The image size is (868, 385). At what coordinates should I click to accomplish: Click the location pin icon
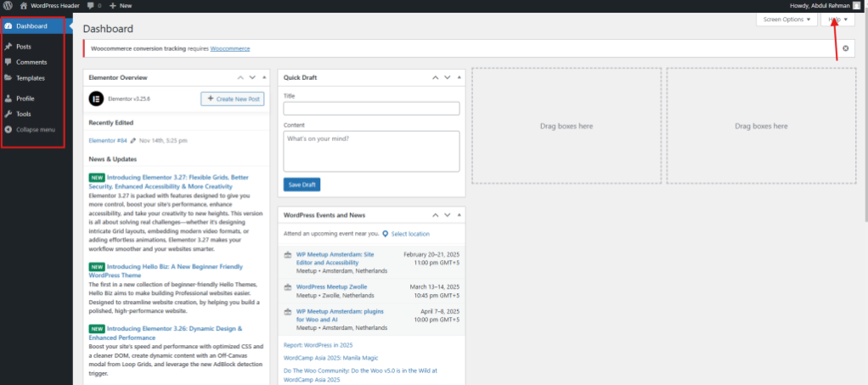(x=386, y=234)
